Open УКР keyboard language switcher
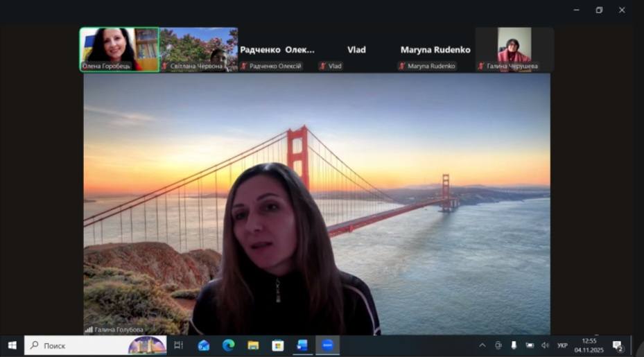The image size is (644, 357). (562, 345)
